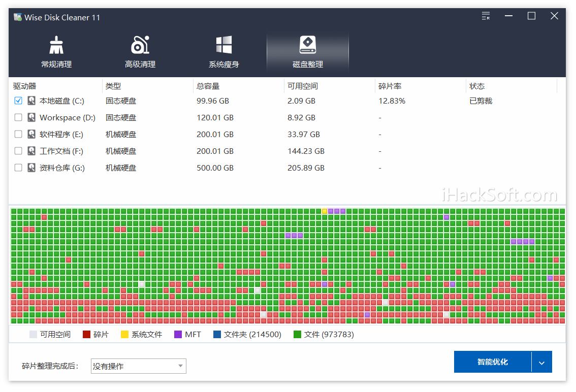
Task: Click the purple MFT legend swatch
Action: 178,334
